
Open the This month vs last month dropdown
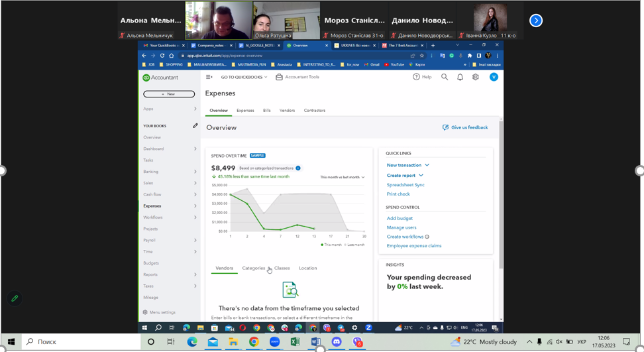(x=343, y=177)
